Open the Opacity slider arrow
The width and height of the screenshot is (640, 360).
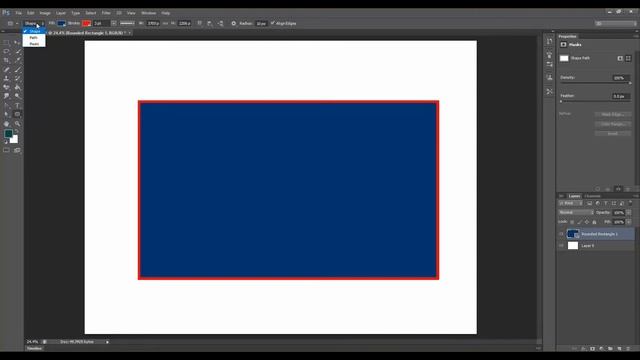[629, 213]
